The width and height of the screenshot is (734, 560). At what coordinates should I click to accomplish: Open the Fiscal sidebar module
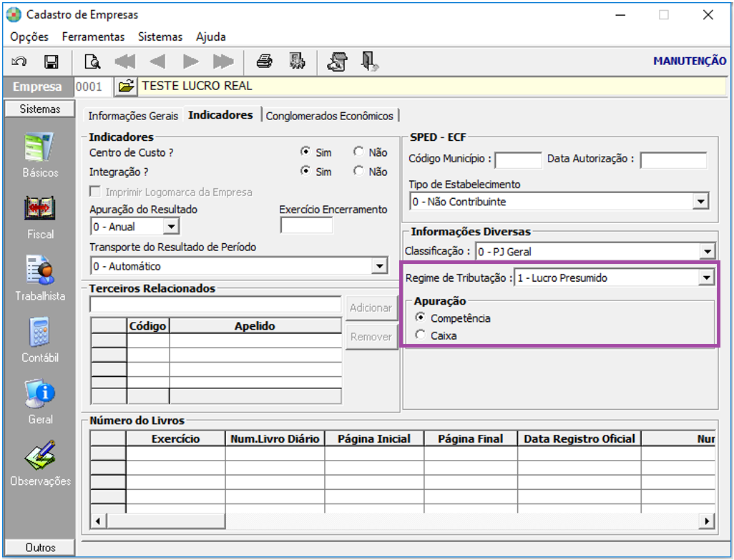click(40, 217)
